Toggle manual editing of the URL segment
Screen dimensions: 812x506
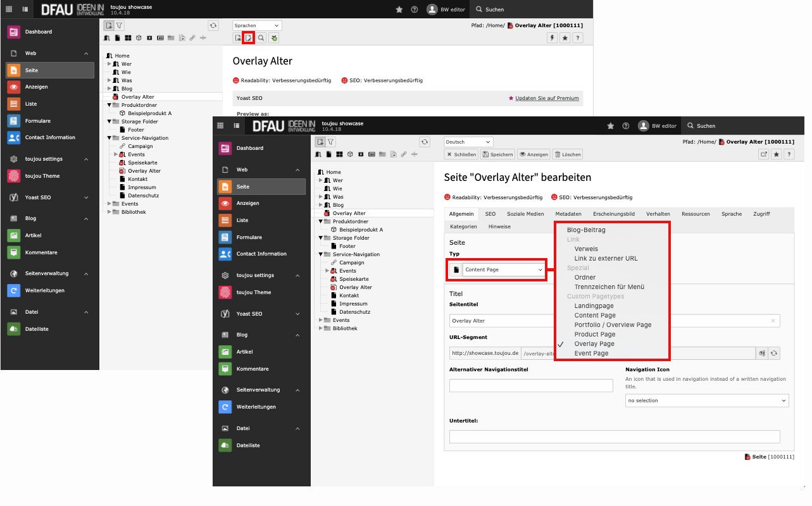point(763,354)
